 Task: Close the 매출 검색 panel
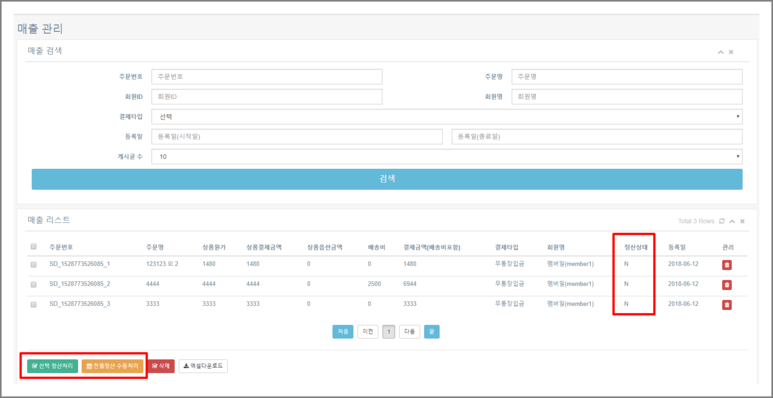[x=731, y=52]
